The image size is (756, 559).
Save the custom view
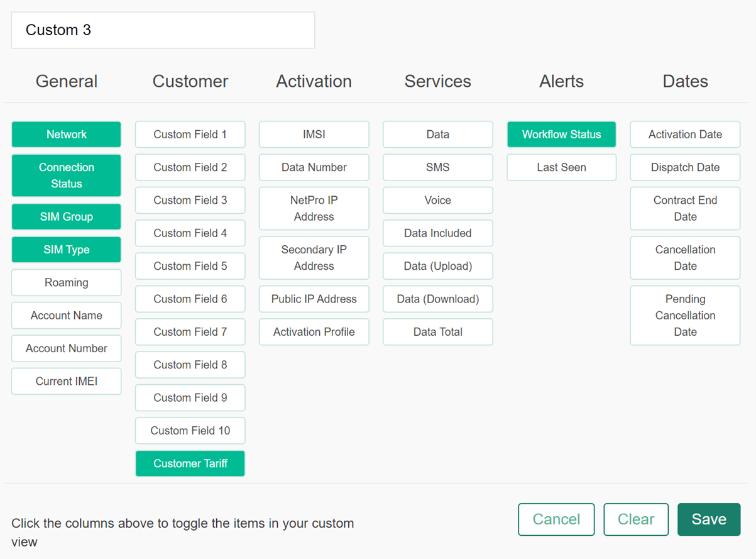tap(708, 519)
